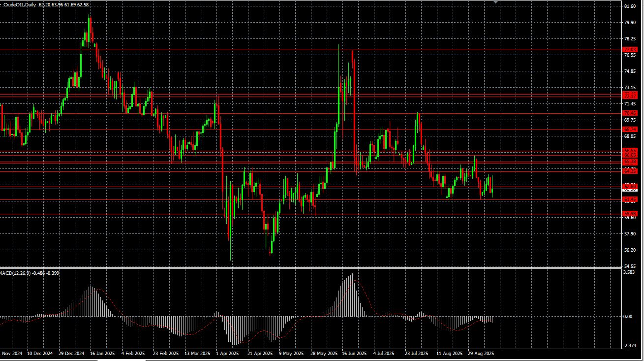The height and width of the screenshot is (361, 644).
Task: Click the 13 Mar 2025 date label
Action: pos(197,354)
